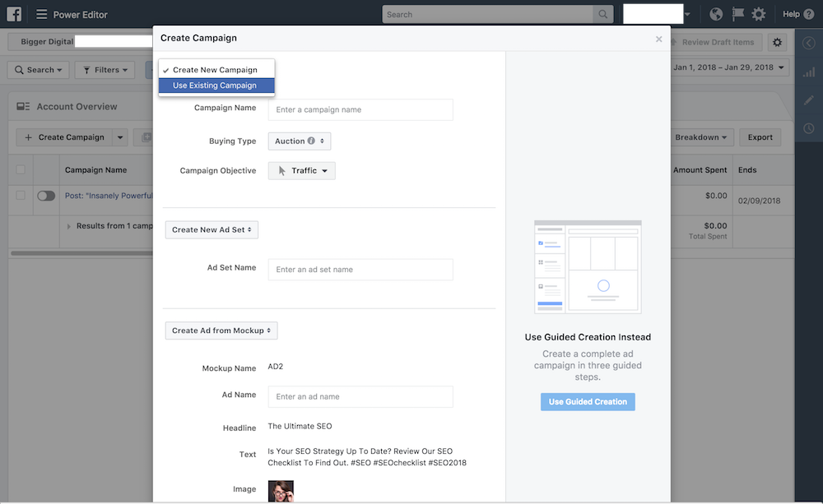
Task: Close the Create Campaign dialog
Action: pos(658,39)
